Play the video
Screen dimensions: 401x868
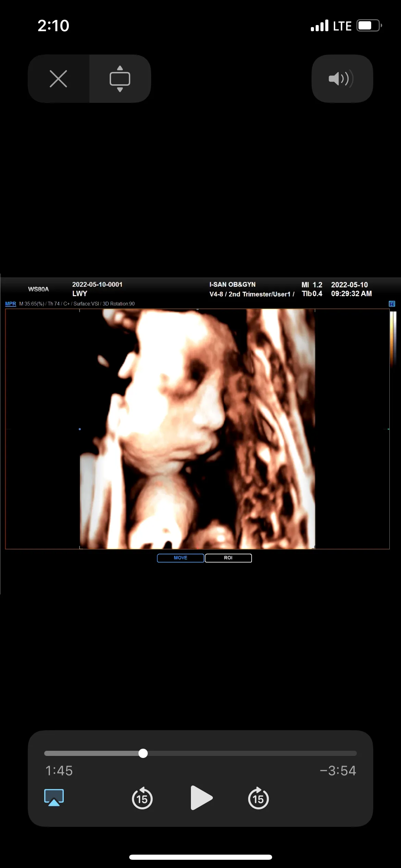coord(201,798)
